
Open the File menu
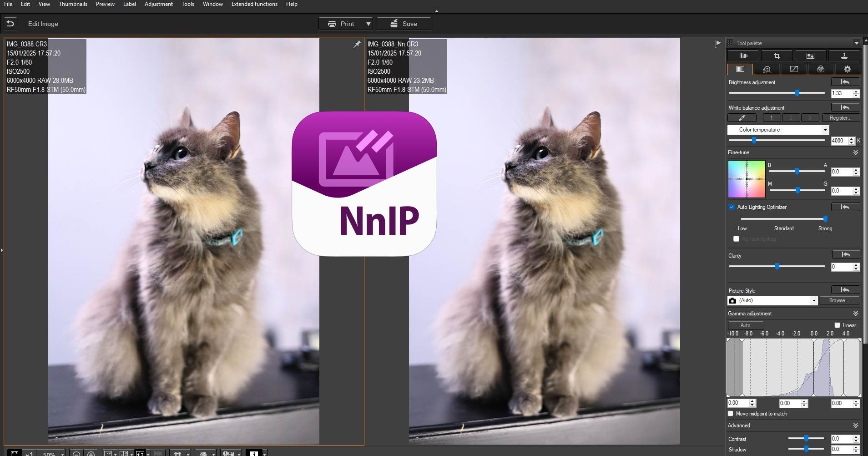pos(8,4)
